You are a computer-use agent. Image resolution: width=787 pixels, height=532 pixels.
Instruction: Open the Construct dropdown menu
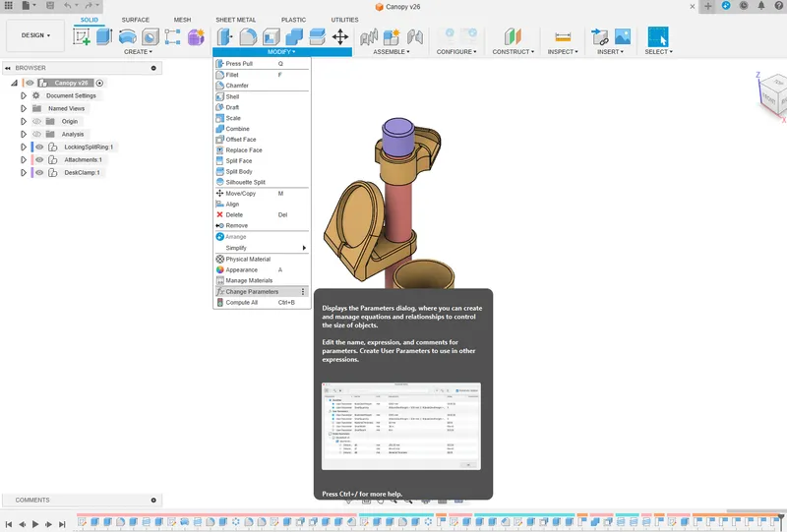(512, 51)
